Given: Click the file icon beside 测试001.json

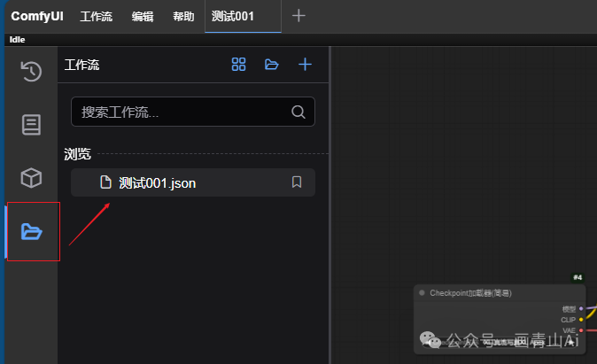Looking at the screenshot, I should (105, 182).
